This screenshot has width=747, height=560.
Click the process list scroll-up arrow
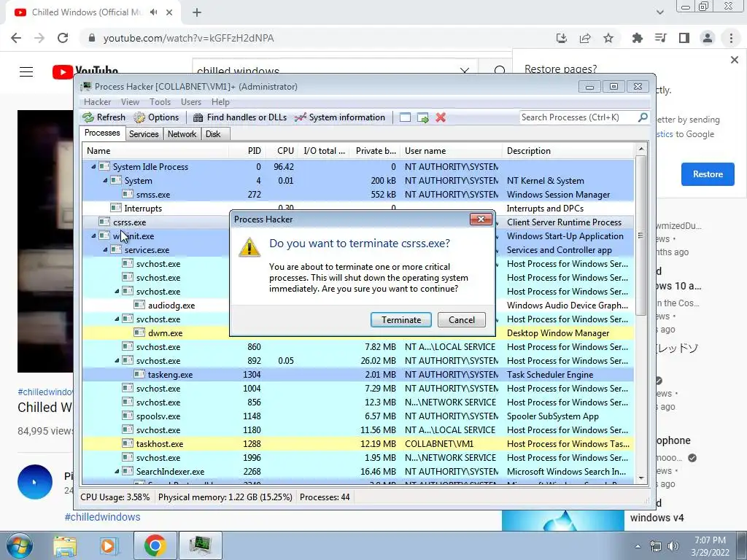tap(641, 149)
